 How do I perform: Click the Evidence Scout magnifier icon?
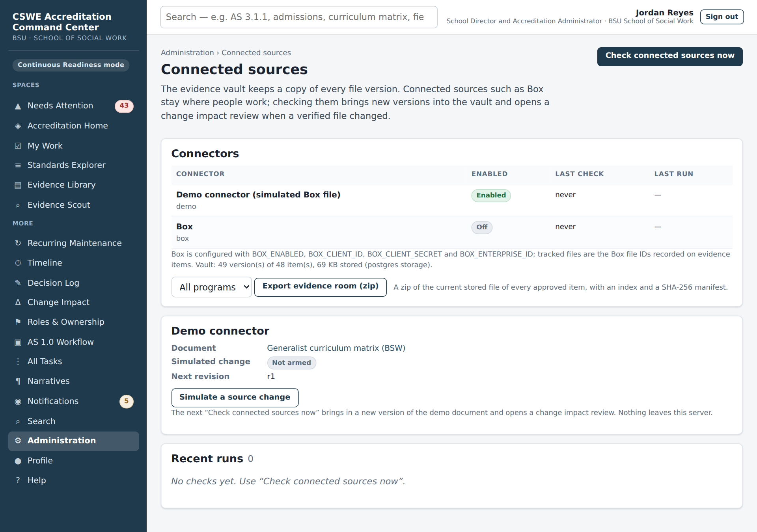tap(18, 205)
